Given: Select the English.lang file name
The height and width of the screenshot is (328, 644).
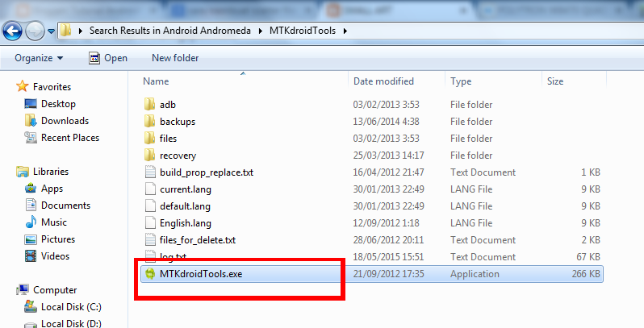Looking at the screenshot, I should [x=186, y=223].
